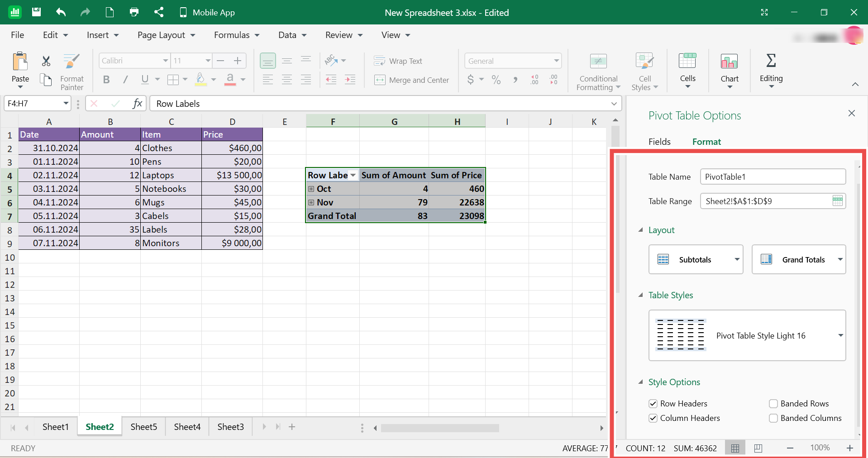Collapse the Style Options section
This screenshot has height=458, width=868.
click(x=640, y=382)
